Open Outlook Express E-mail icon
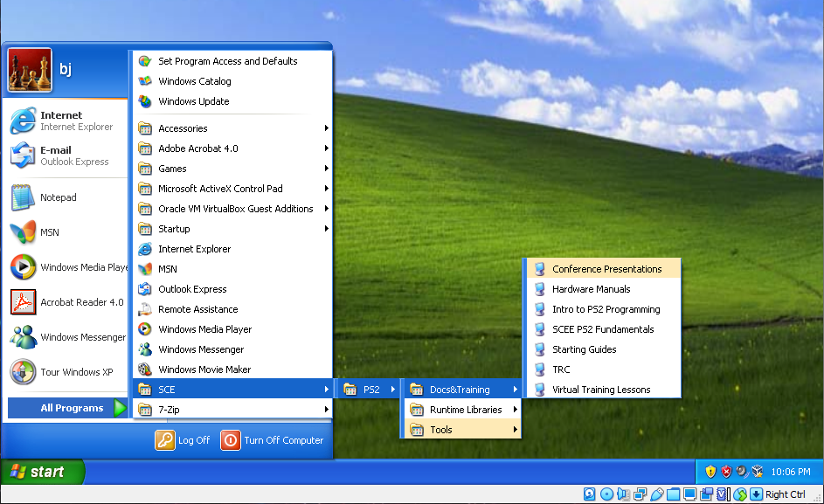824x504 pixels. click(23, 155)
